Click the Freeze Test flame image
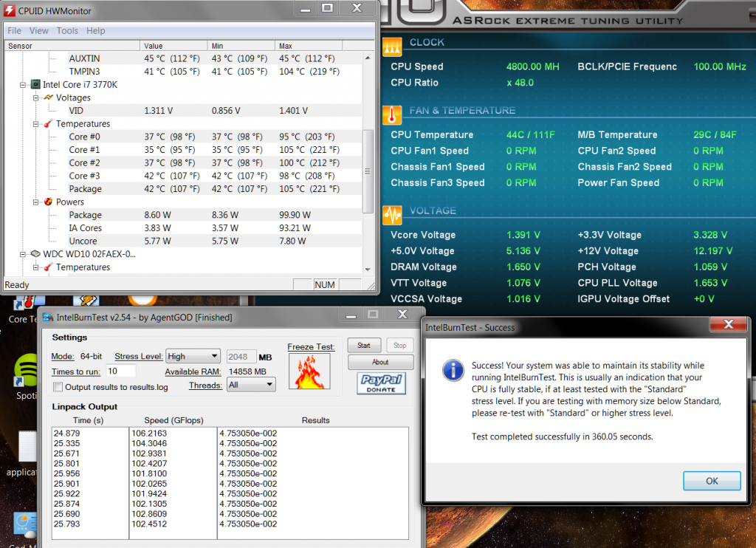The image size is (756, 548). click(309, 371)
